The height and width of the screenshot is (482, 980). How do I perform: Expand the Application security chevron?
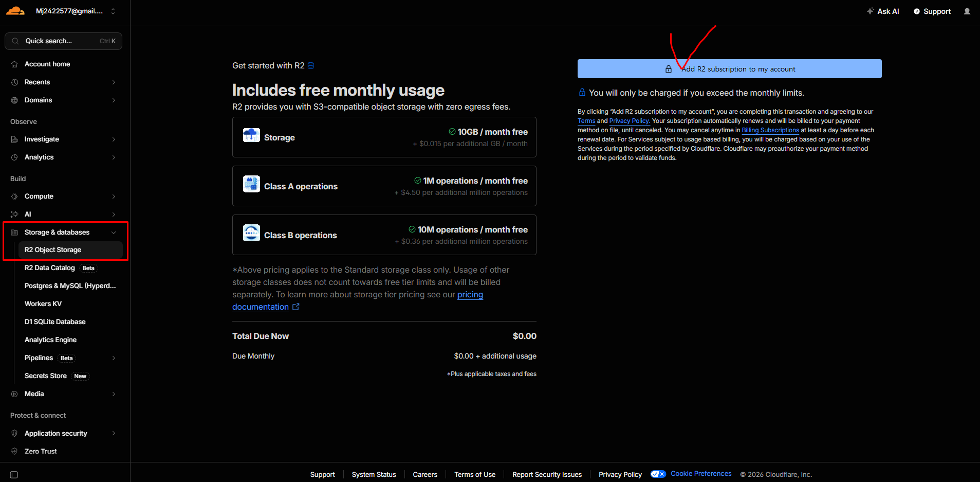pyautogui.click(x=114, y=434)
